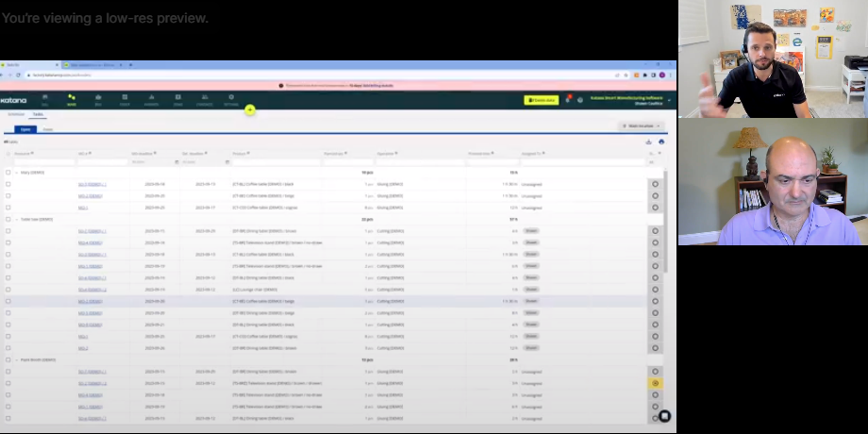Tick the Mary (DEMO) group checkbox
Viewport: 868px width, 434px height.
click(x=8, y=172)
